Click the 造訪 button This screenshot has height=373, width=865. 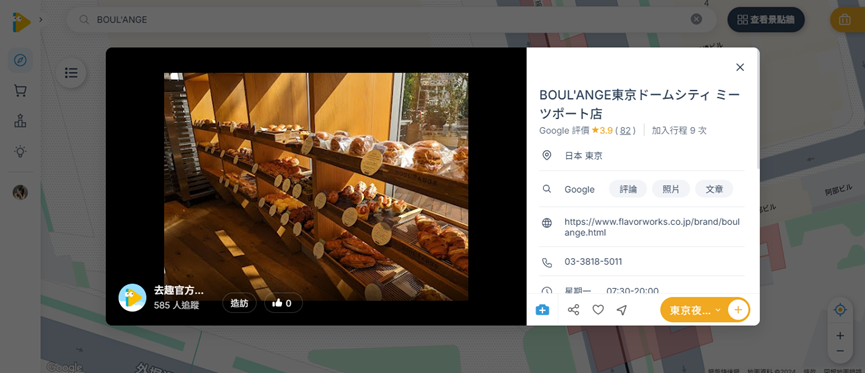pos(239,303)
